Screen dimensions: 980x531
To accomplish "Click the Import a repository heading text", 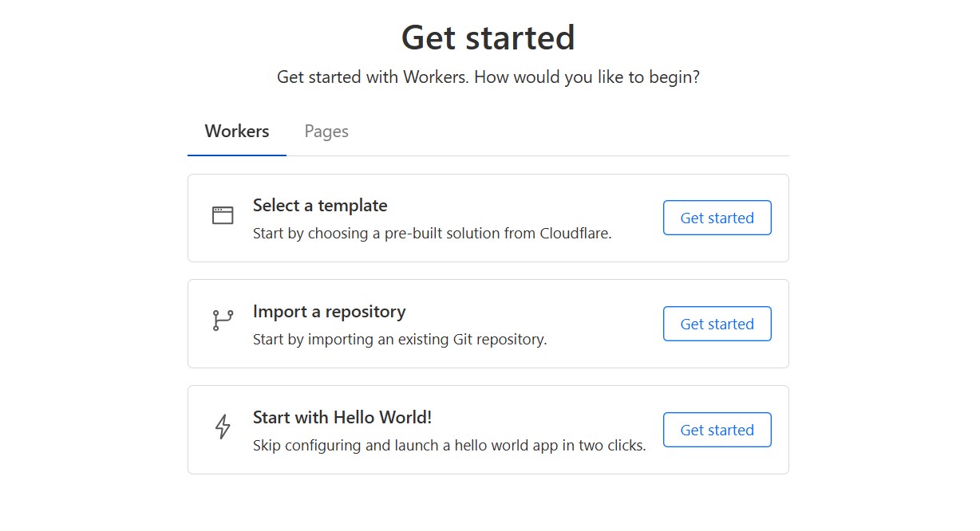I will point(329,312).
